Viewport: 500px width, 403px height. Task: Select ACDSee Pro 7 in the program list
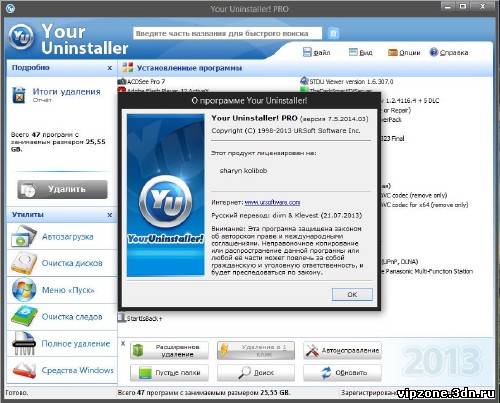(x=142, y=82)
